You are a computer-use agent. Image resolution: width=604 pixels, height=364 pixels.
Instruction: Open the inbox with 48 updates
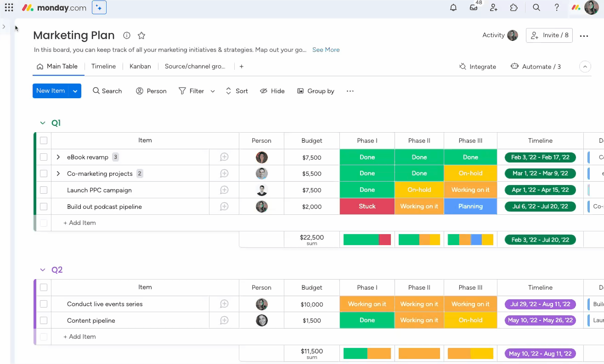pos(474,8)
